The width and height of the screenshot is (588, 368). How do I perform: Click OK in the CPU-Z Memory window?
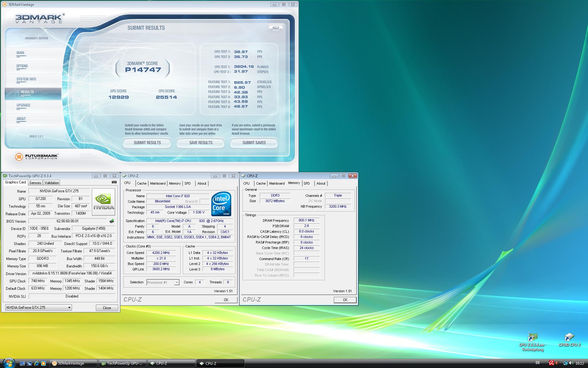click(345, 300)
